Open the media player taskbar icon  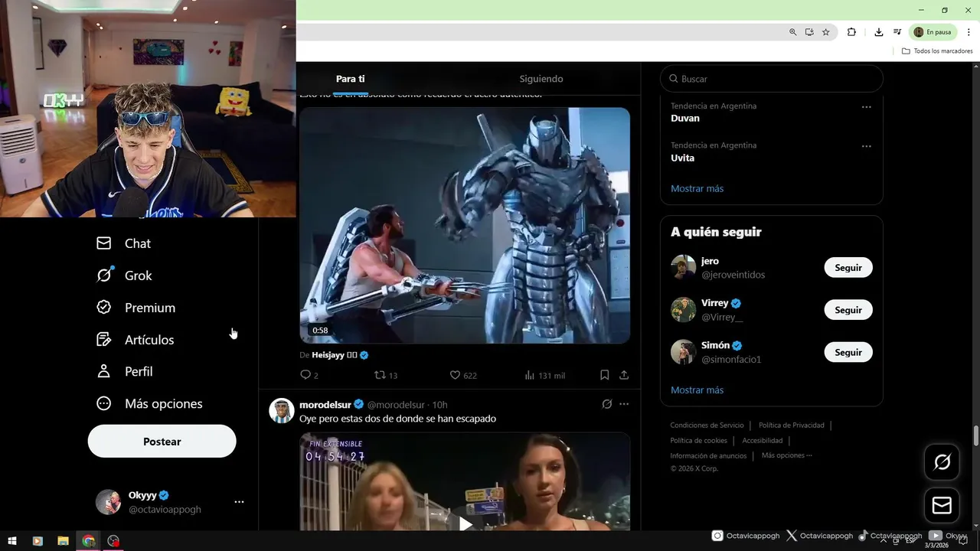[x=38, y=541]
